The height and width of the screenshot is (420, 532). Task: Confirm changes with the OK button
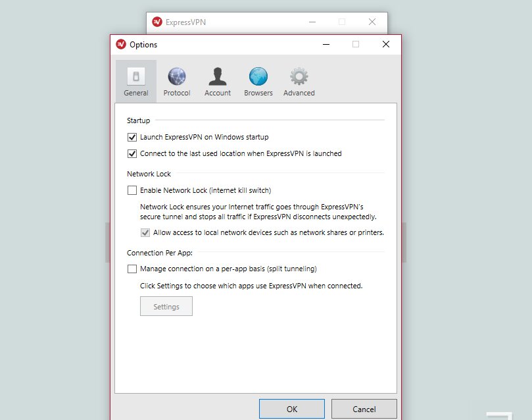point(291,409)
